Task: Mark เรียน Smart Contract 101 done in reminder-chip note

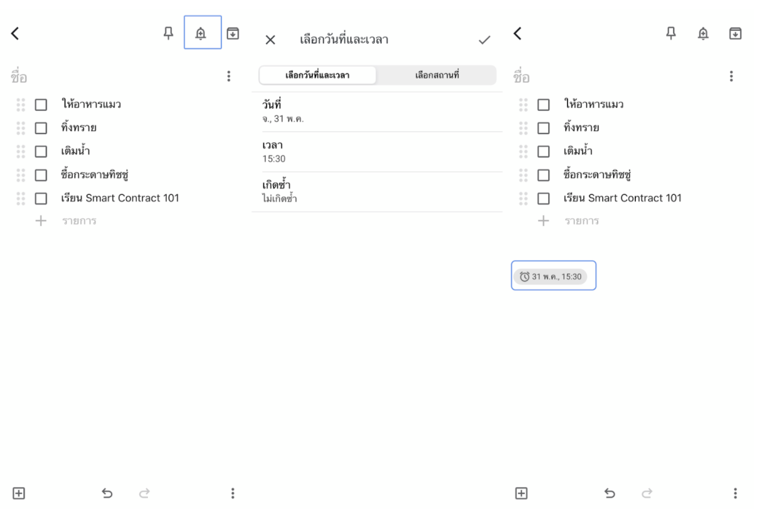Action: click(543, 198)
